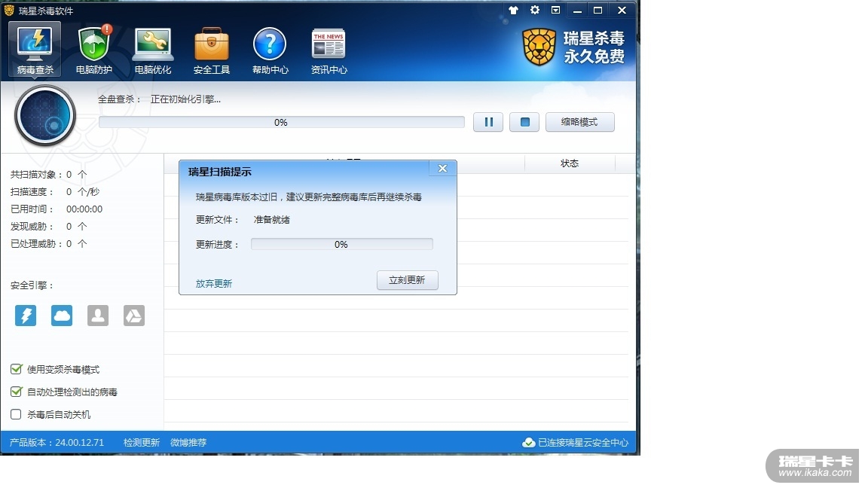Click the 微博推荐 link
The width and height of the screenshot is (868, 488).
(x=188, y=443)
